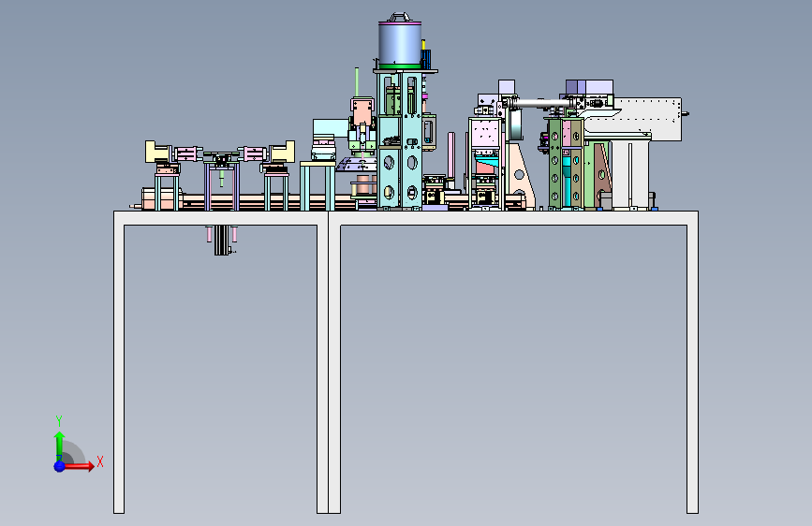This screenshot has width=812, height=526.
Task: Select the cylinder hanging beneath the left table
Action: [x=222, y=241]
